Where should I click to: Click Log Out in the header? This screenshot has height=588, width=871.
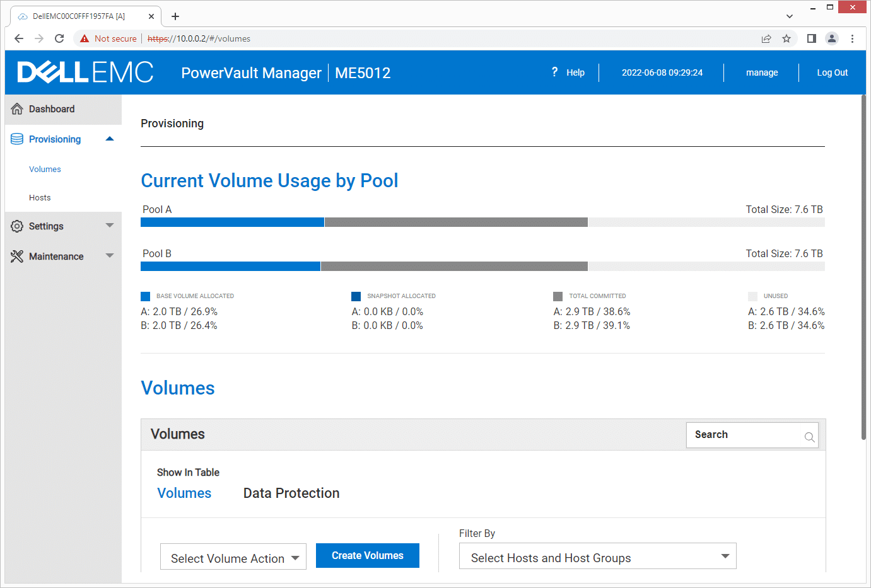click(x=833, y=72)
